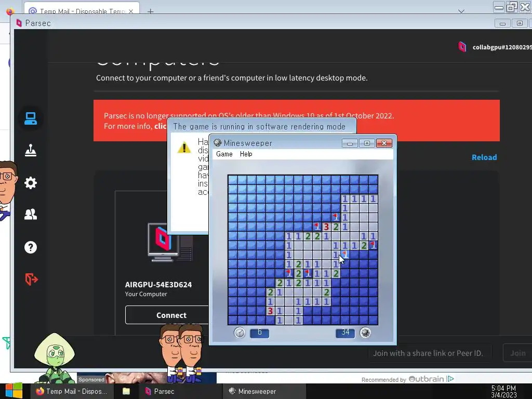Open a new browser tab with plus button
532x399 pixels.
pyautogui.click(x=150, y=11)
